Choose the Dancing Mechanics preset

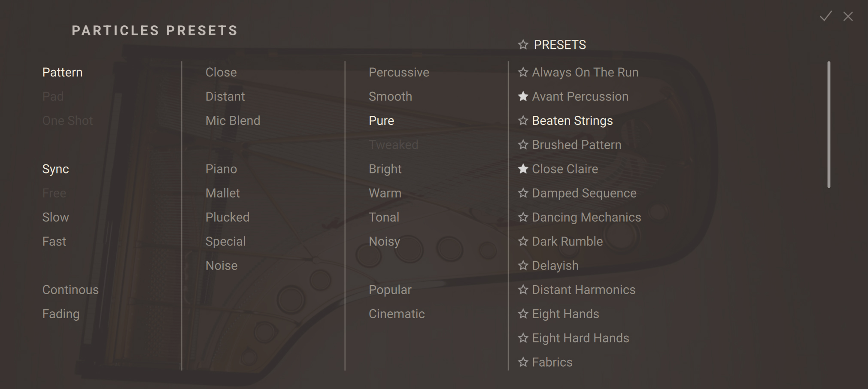tap(586, 217)
